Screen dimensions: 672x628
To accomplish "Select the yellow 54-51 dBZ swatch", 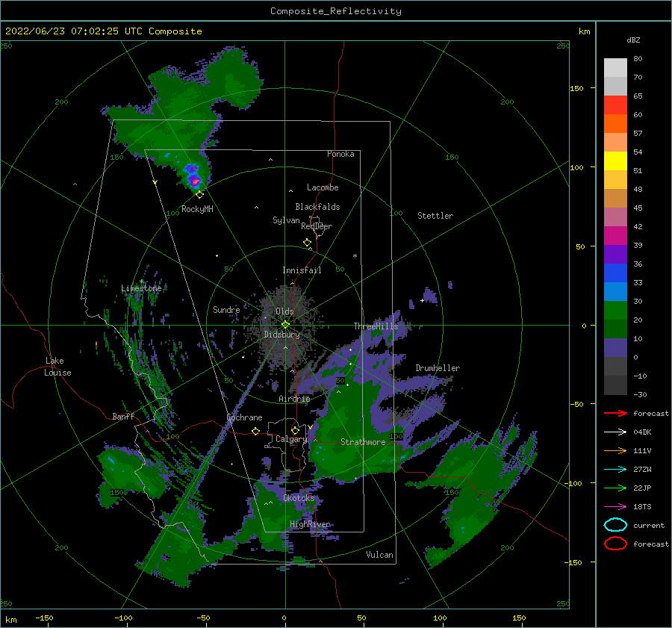I will (615, 161).
